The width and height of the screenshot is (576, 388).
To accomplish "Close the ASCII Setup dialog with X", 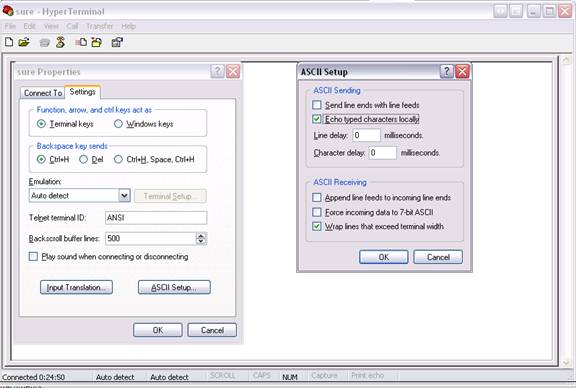I will pos(462,71).
